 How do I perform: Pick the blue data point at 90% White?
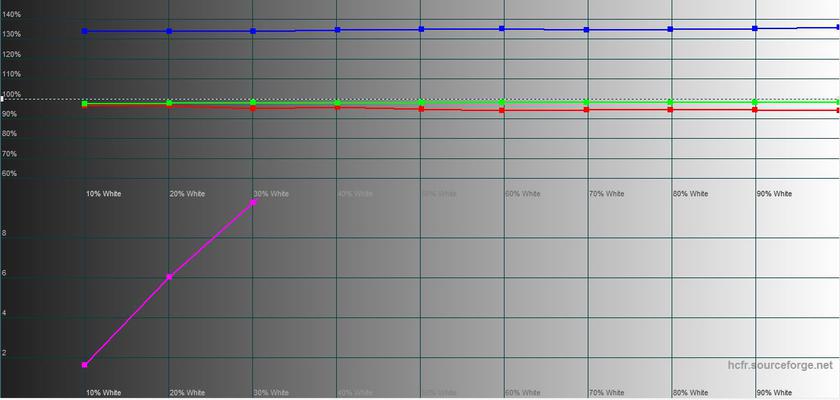(x=754, y=29)
